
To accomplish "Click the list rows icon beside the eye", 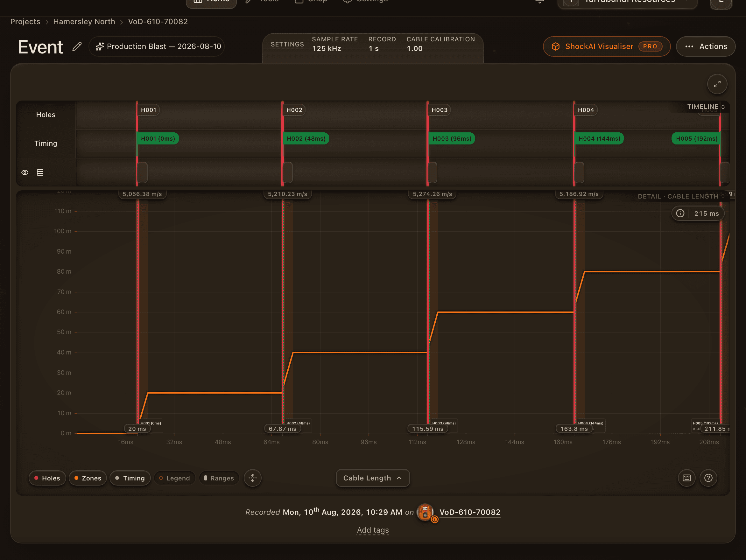I will (40, 173).
